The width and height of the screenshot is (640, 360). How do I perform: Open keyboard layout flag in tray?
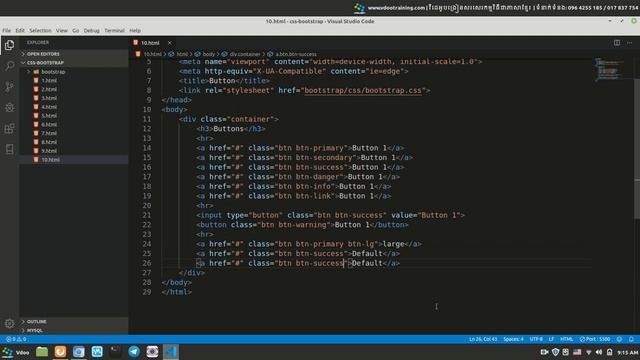pyautogui.click(x=577, y=352)
